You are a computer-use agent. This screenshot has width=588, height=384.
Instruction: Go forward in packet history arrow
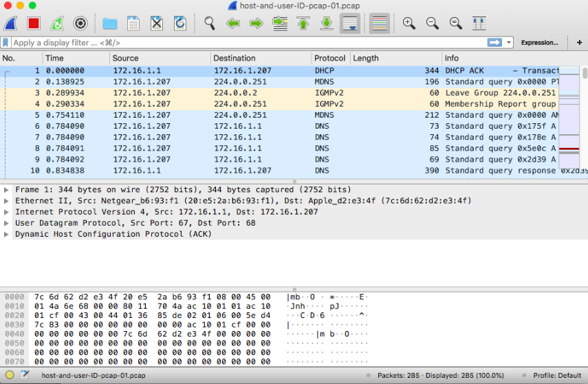[257, 23]
